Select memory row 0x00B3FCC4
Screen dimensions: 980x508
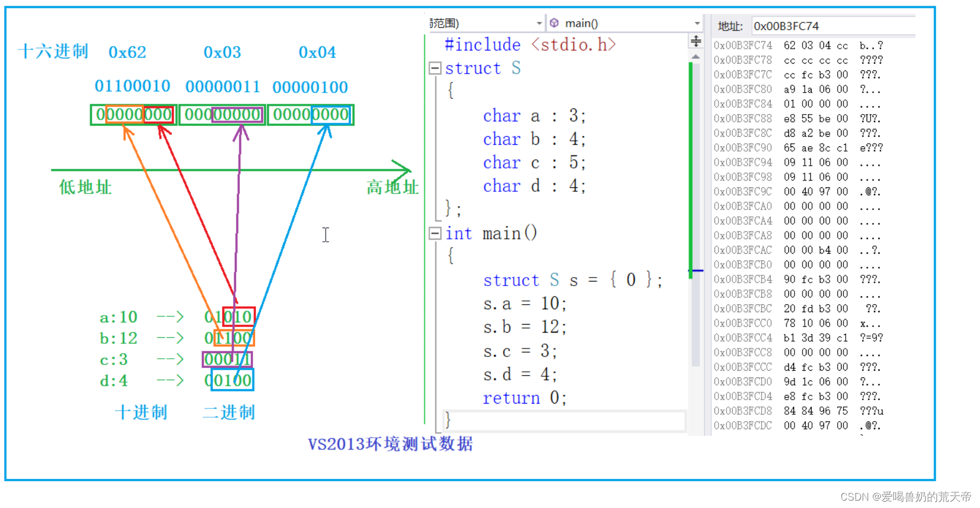point(799,338)
